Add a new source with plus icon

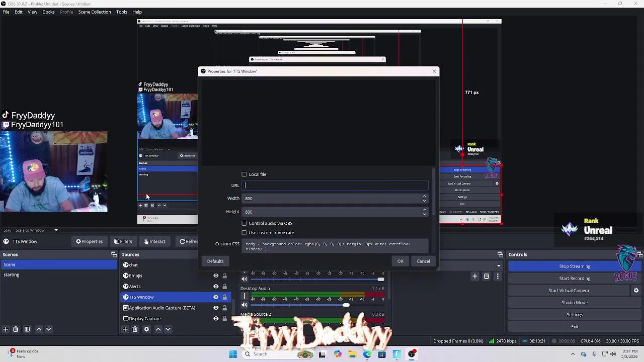point(125,329)
